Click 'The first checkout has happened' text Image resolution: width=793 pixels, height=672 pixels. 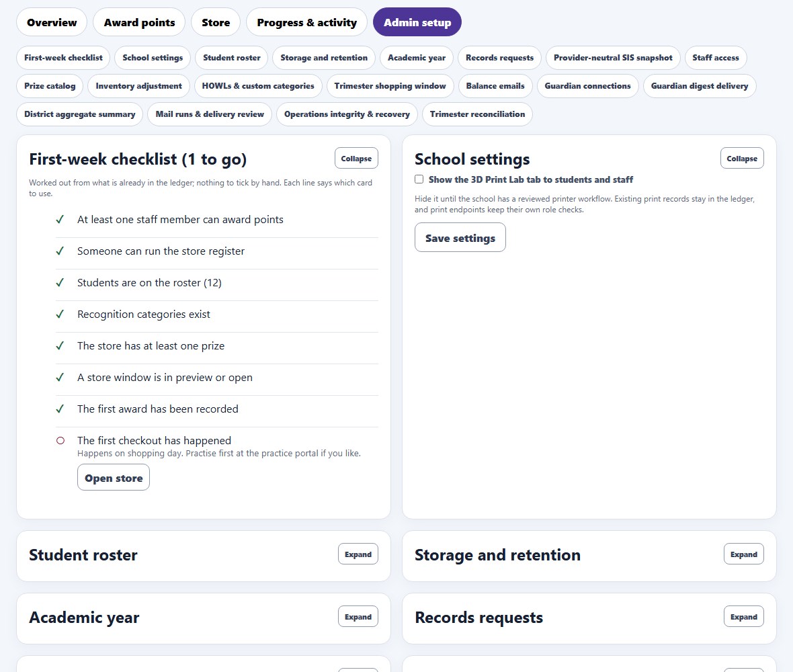point(155,440)
